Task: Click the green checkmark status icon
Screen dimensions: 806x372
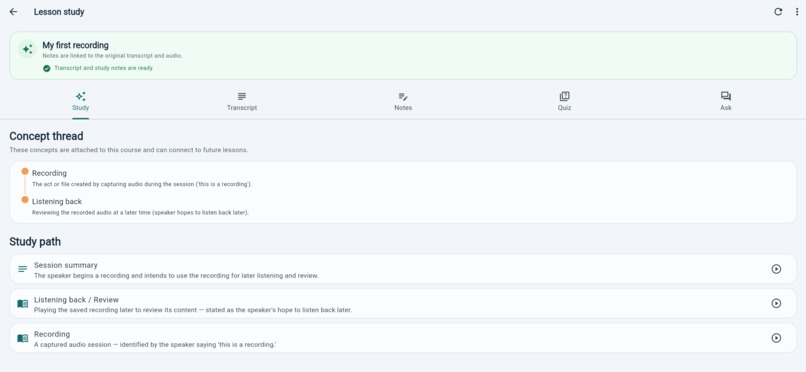Action: point(47,68)
